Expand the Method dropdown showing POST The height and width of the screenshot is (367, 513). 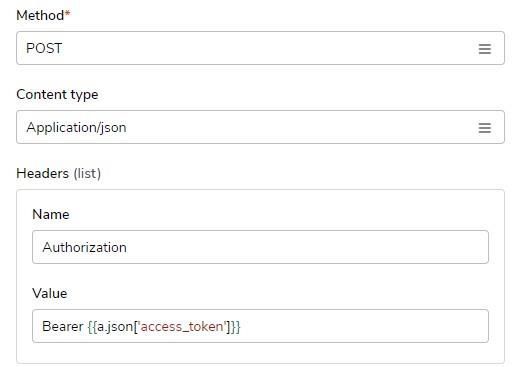click(x=260, y=48)
